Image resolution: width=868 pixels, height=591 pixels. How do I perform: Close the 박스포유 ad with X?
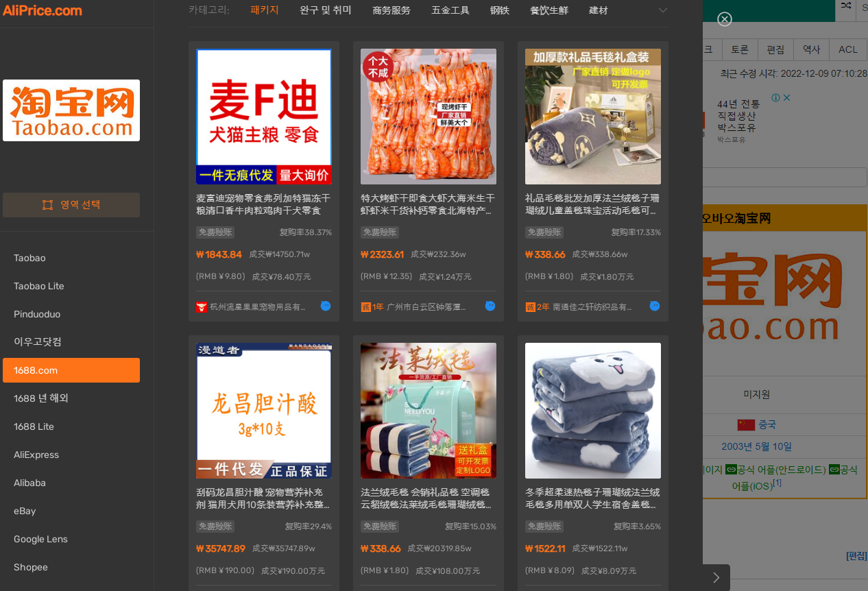(x=787, y=98)
